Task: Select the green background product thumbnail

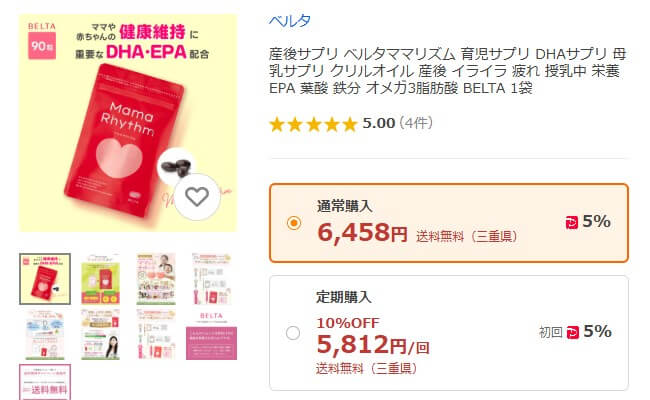Action: [x=100, y=279]
